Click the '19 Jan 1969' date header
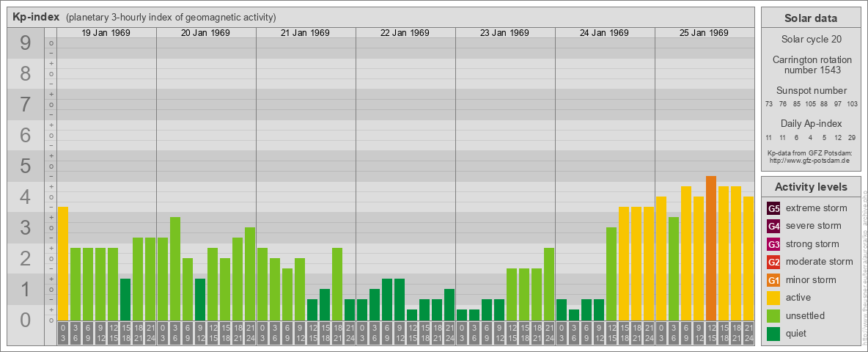Viewport: 868px width, 352px height. [x=106, y=33]
